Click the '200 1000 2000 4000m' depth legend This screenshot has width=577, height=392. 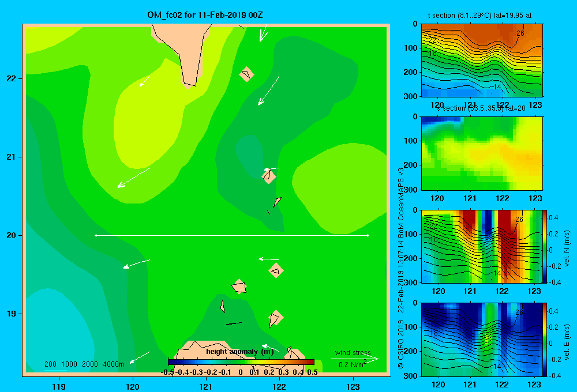(x=84, y=364)
